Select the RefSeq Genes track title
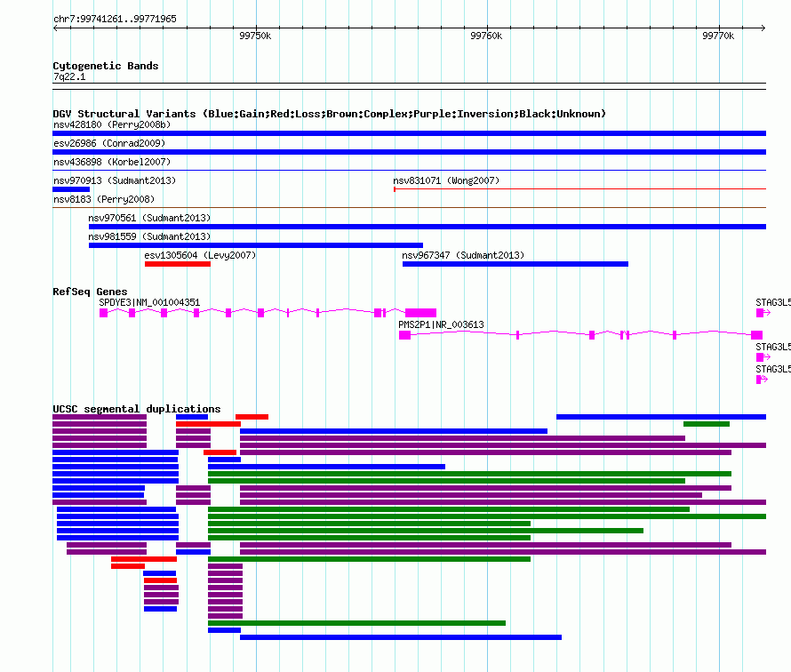The height and width of the screenshot is (672, 791). pyautogui.click(x=90, y=292)
